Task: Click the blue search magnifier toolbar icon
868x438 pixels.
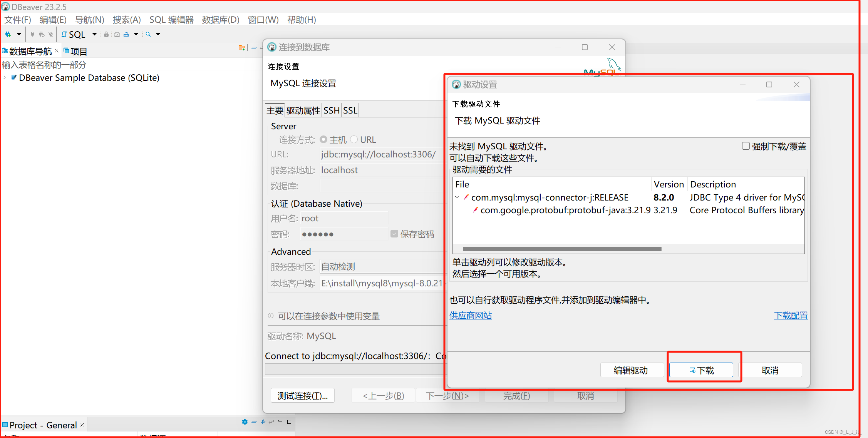Action: point(148,35)
